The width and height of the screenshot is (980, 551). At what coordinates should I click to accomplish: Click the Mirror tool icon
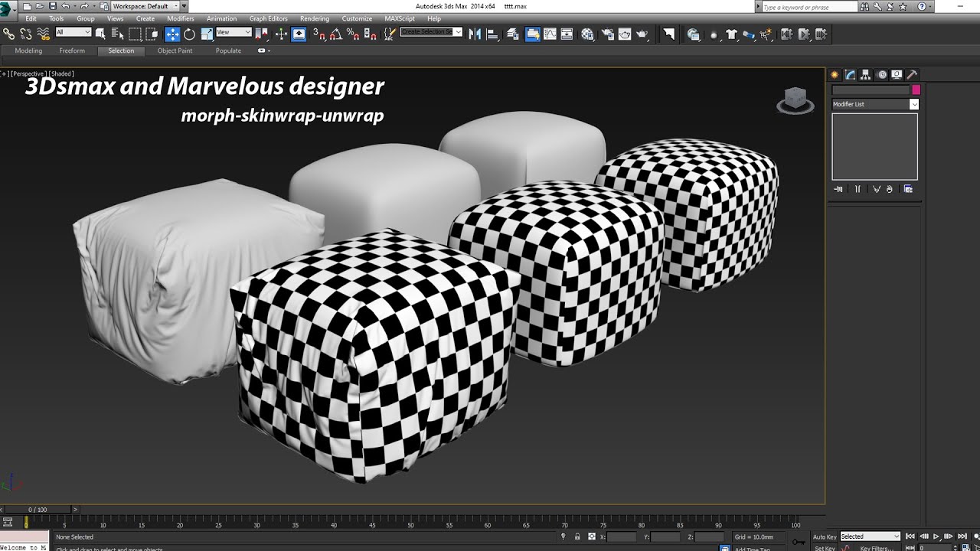[x=475, y=34]
